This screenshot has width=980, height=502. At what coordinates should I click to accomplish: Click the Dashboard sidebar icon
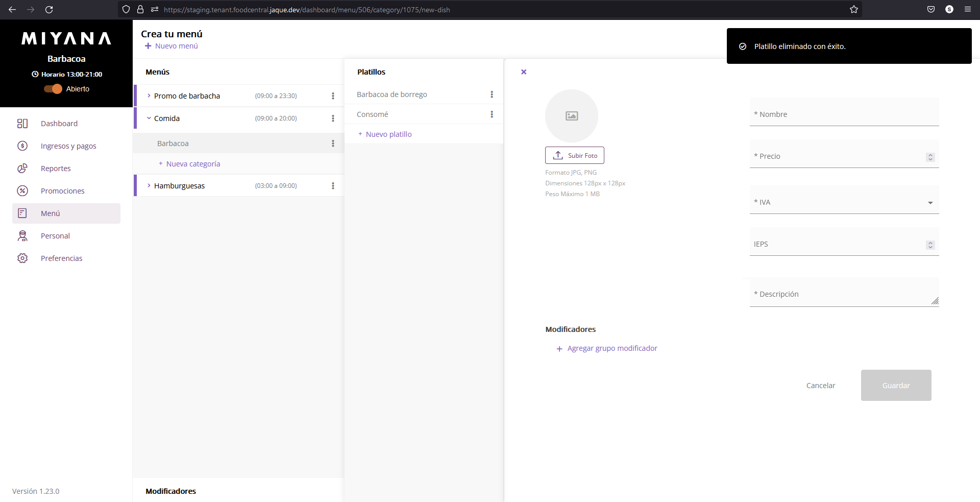(x=22, y=124)
